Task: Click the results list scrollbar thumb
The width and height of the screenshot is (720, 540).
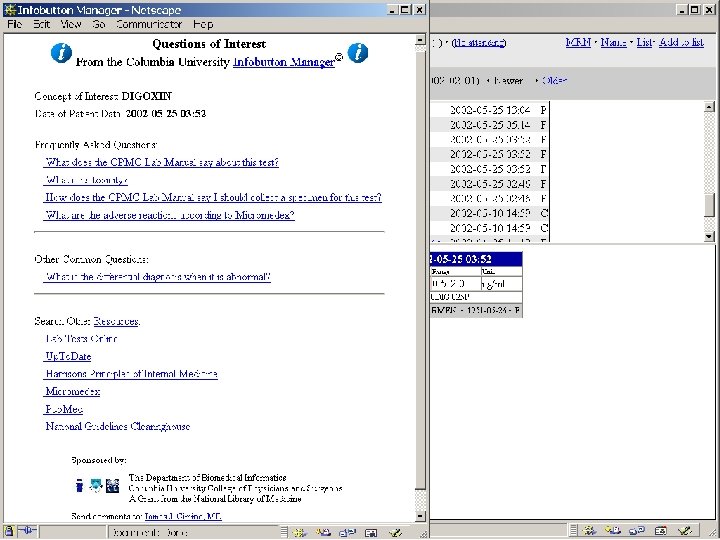Action: click(x=709, y=205)
